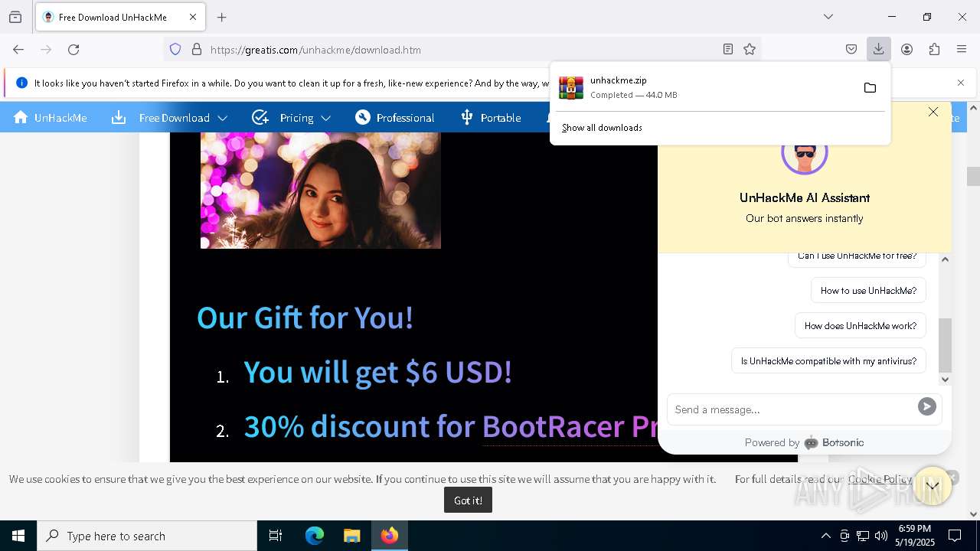This screenshot has height=551, width=980.
Task: Open volume control in tray
Action: pyautogui.click(x=881, y=536)
